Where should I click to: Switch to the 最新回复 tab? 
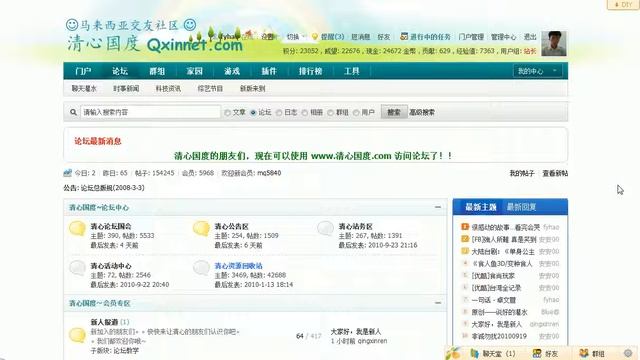pyautogui.click(x=521, y=207)
